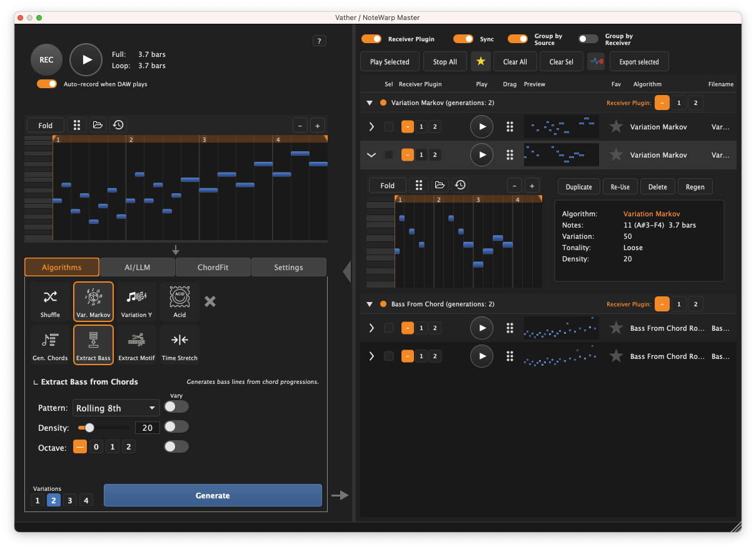Enable the Group by Receiver toggle
Viewport: 756px width, 549px height.
pyautogui.click(x=588, y=38)
